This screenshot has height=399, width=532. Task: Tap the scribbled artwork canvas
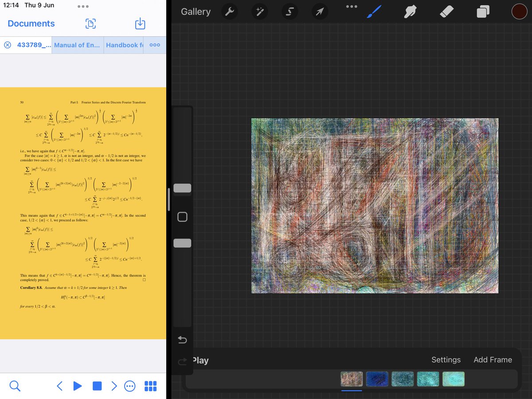pos(375,206)
